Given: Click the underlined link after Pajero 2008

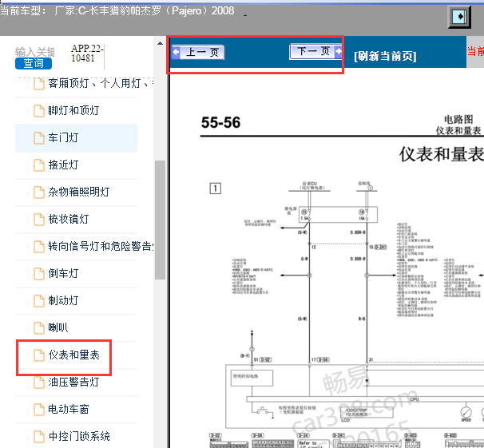Looking at the screenshot, I should coord(245,14).
